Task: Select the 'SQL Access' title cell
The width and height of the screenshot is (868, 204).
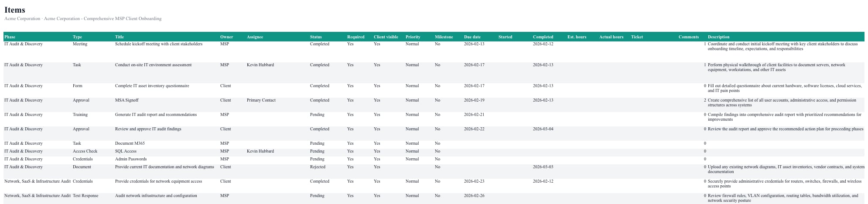Action: coord(126,151)
